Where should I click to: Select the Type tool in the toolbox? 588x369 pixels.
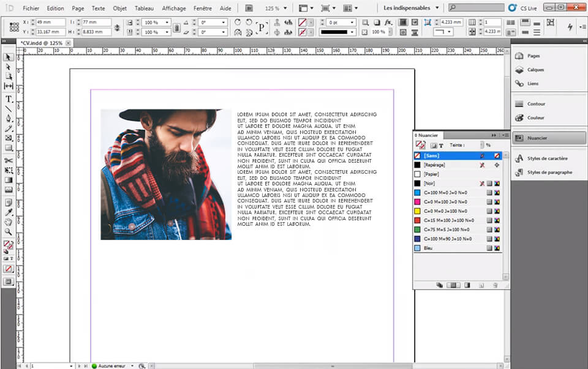pos(9,98)
